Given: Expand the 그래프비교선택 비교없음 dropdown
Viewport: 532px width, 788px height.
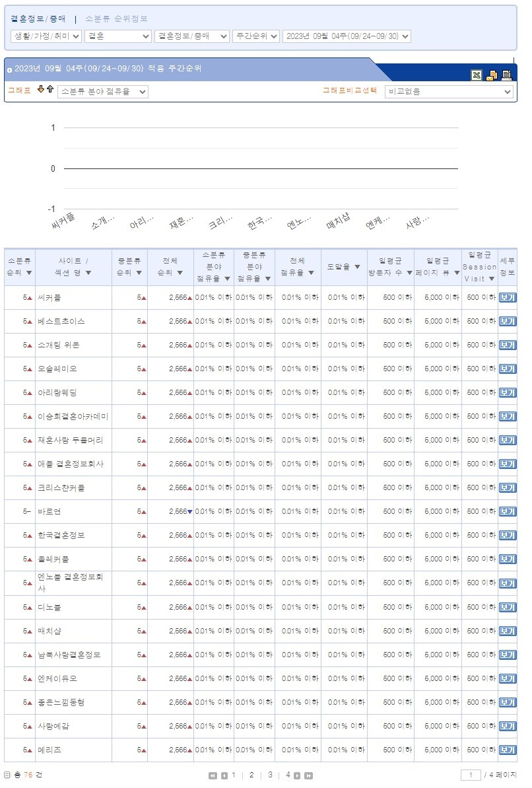Looking at the screenshot, I should coord(449,92).
